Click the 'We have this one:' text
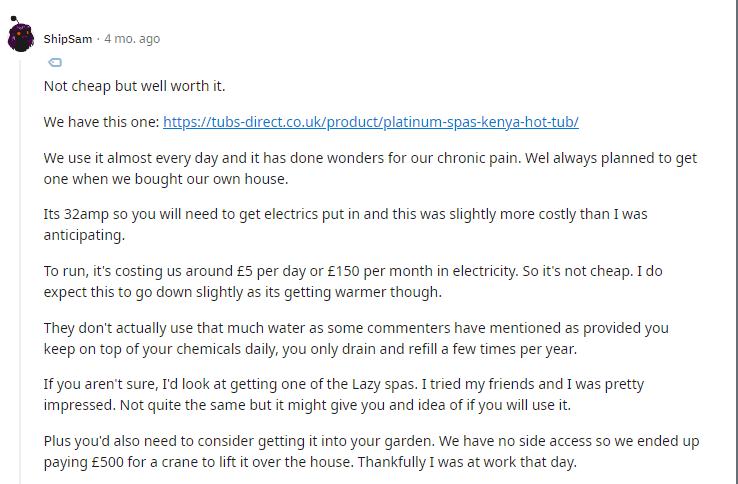The height and width of the screenshot is (484, 738). tap(102, 122)
